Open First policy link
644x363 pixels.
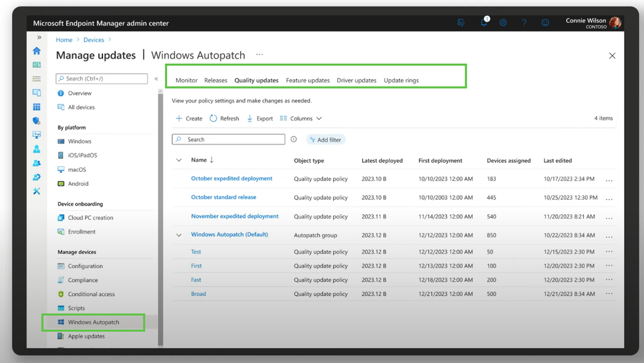tap(197, 266)
